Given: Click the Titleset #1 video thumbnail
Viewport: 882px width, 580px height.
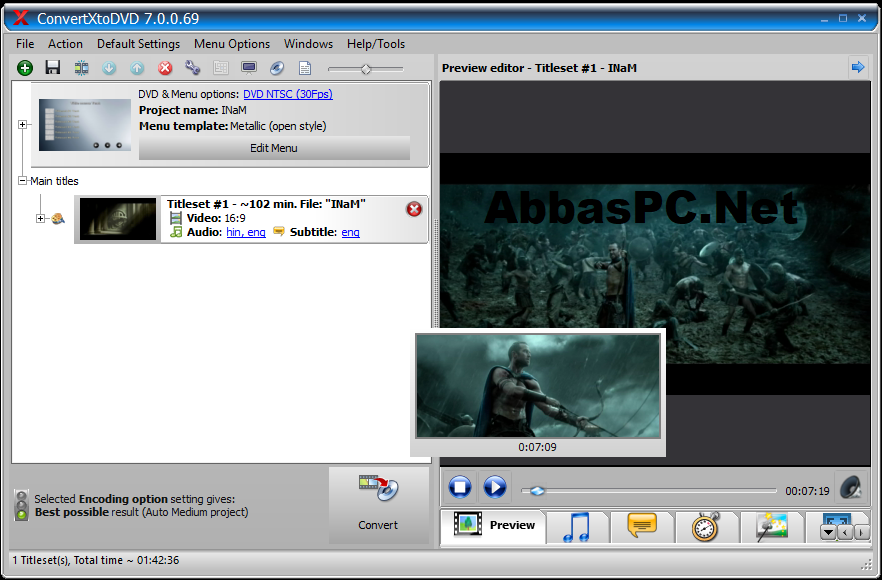Looking at the screenshot, I should [118, 219].
